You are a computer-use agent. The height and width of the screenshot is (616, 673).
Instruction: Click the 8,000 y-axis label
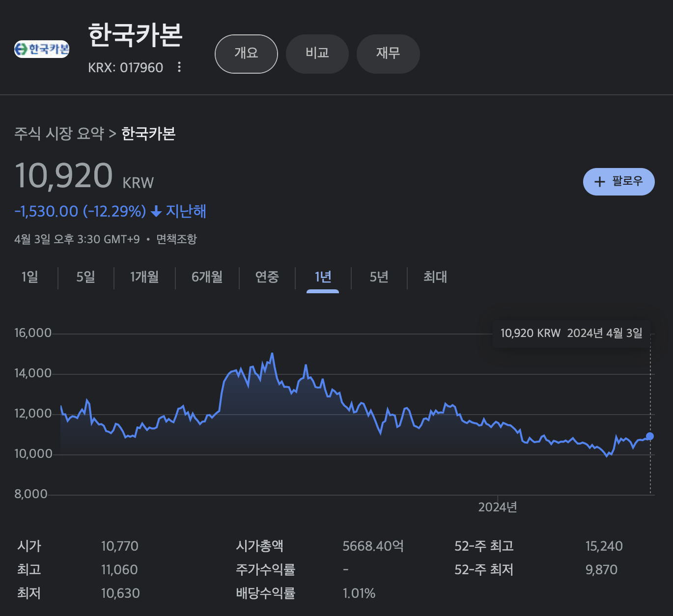(x=31, y=494)
